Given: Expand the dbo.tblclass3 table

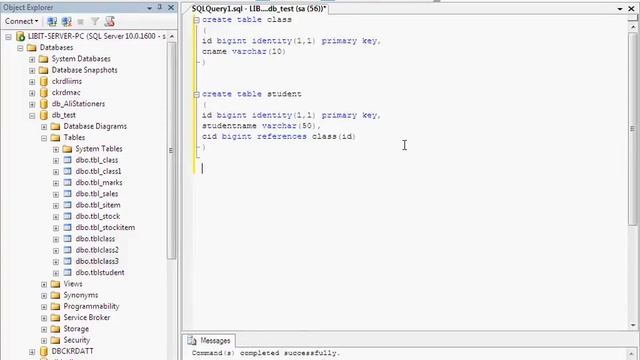Looking at the screenshot, I should (56, 262).
